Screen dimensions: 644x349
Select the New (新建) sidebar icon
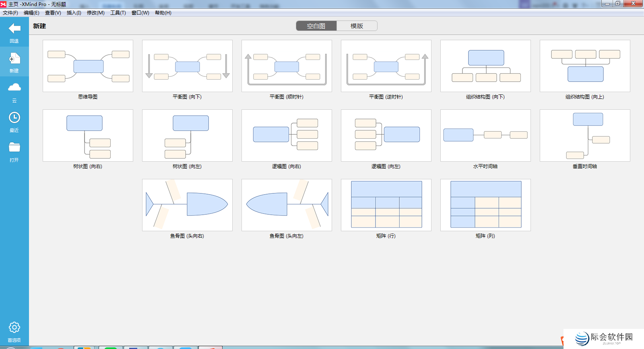tap(14, 60)
